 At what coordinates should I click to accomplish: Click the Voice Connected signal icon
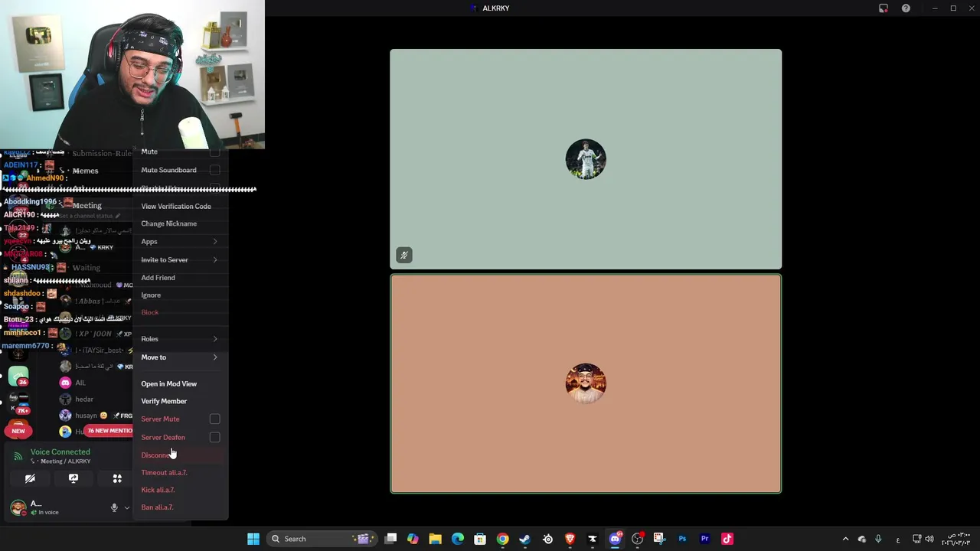tap(18, 456)
